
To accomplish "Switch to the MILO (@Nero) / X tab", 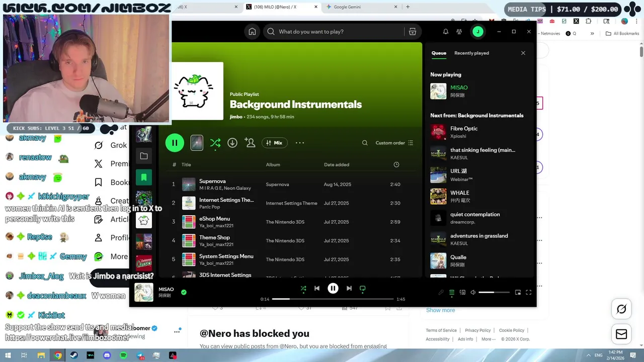I will click(282, 7).
